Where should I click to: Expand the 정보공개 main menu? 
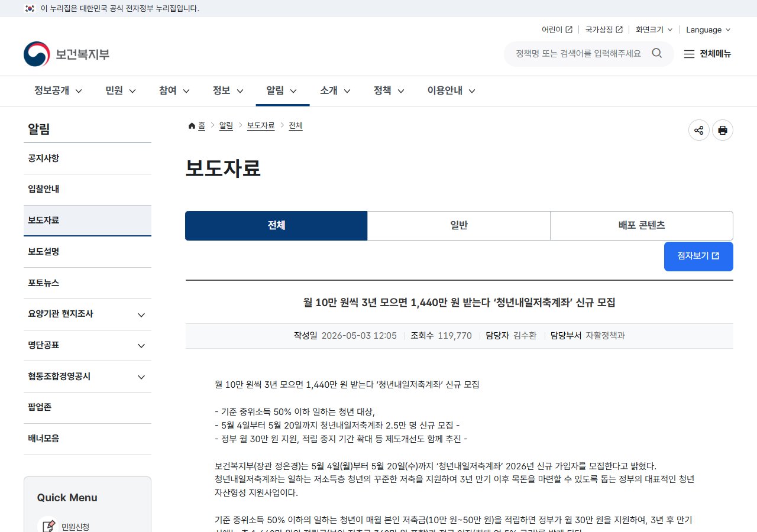[x=58, y=90]
